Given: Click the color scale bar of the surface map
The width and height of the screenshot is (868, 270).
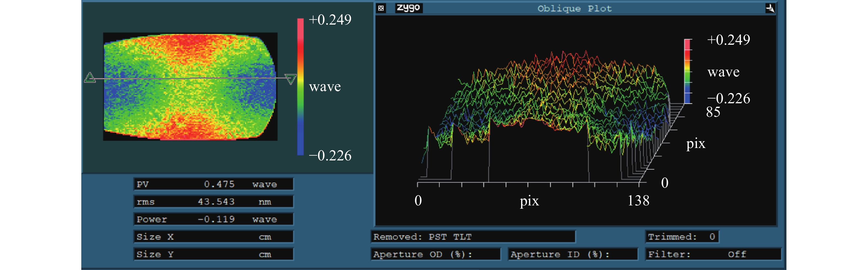Looking at the screenshot, I should point(300,87).
